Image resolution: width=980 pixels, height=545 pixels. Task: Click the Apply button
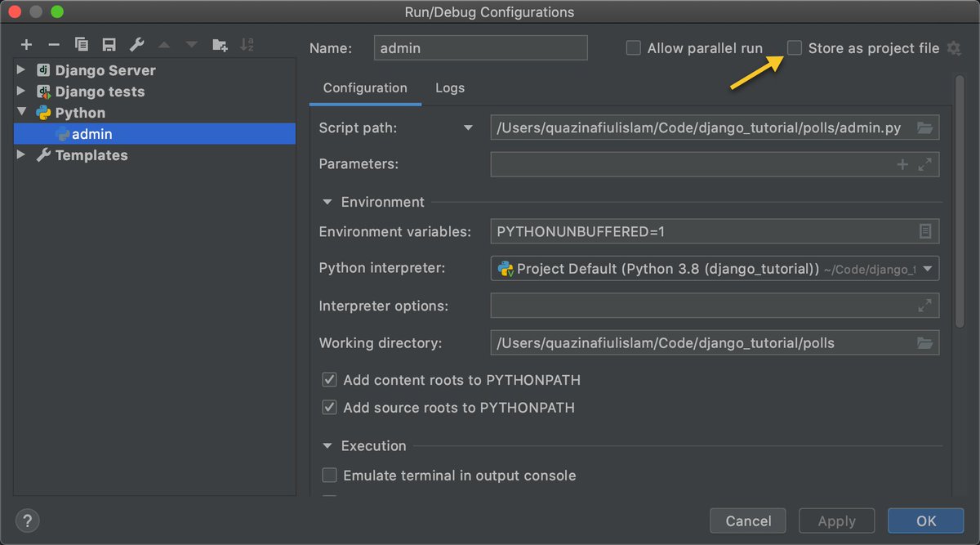coord(836,520)
